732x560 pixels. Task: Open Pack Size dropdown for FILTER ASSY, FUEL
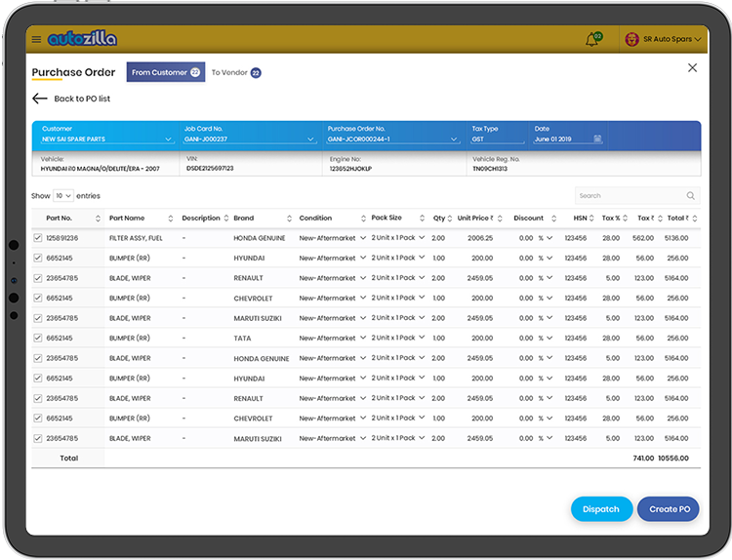pyautogui.click(x=422, y=237)
